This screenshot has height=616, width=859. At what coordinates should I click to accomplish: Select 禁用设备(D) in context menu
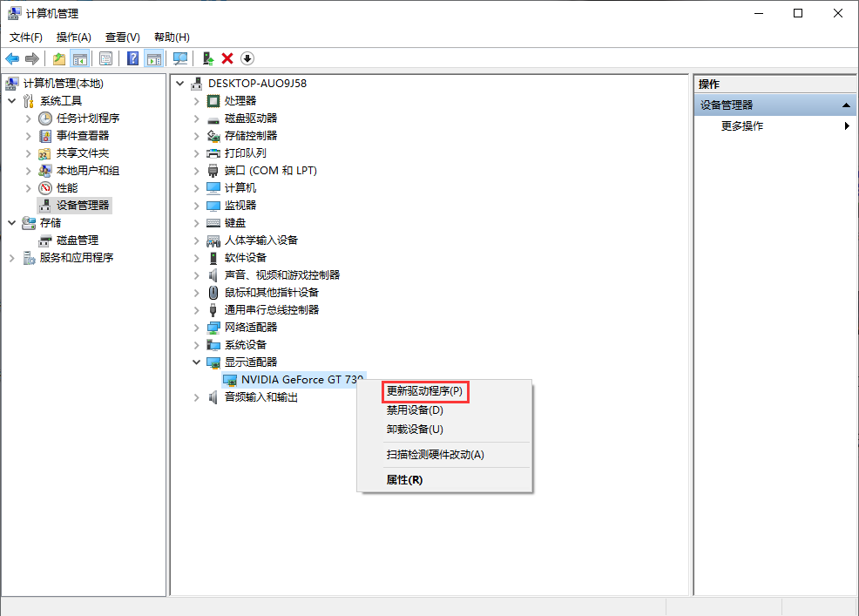(x=415, y=410)
